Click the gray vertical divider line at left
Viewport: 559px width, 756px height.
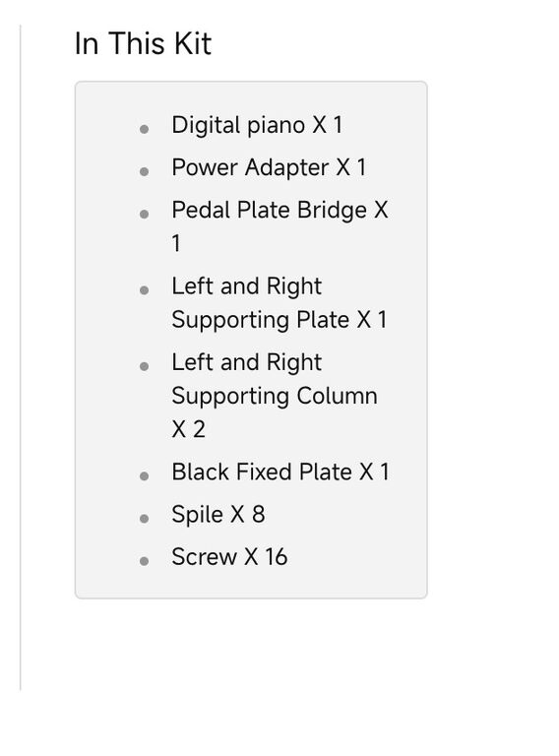[21, 356]
